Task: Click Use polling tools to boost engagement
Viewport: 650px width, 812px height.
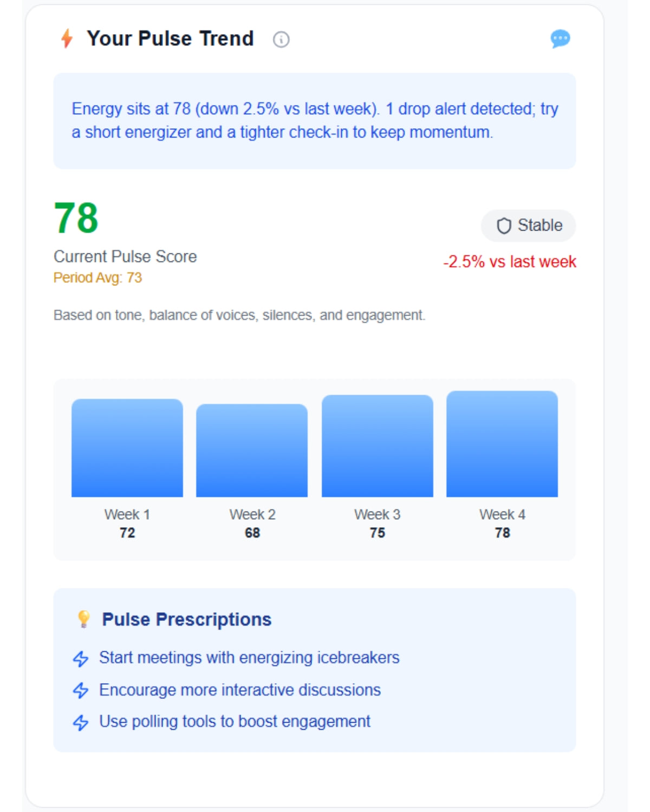Action: pyautogui.click(x=235, y=722)
